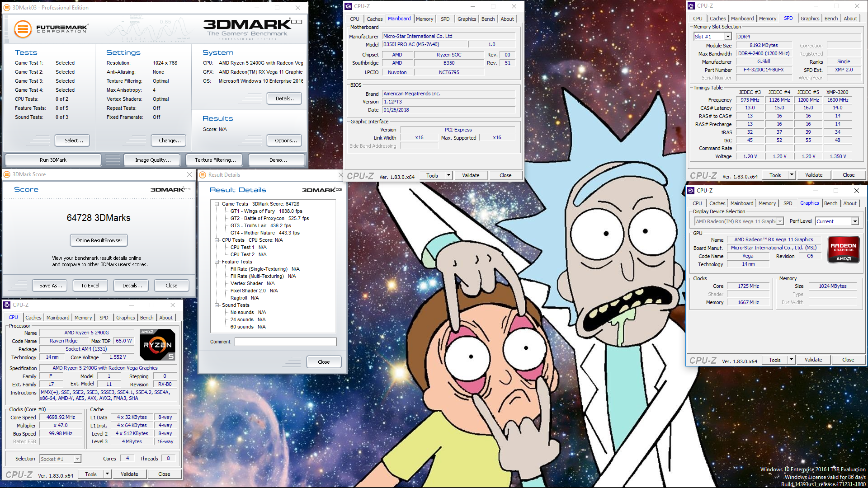The image size is (868, 488).
Task: Click Validate in SPD CPU-Z window
Action: [x=814, y=175]
